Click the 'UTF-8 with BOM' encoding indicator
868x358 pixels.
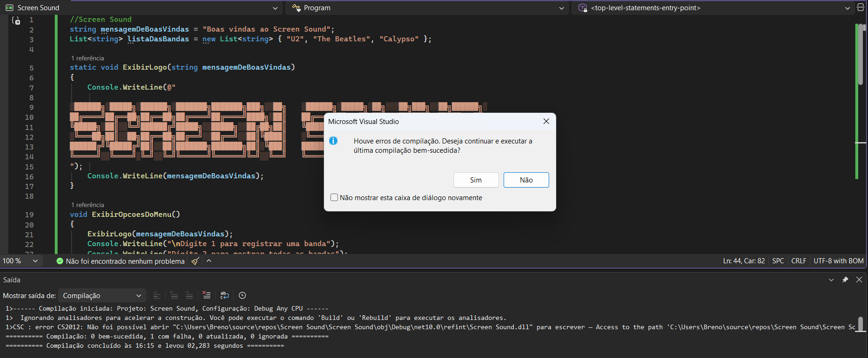click(x=838, y=261)
